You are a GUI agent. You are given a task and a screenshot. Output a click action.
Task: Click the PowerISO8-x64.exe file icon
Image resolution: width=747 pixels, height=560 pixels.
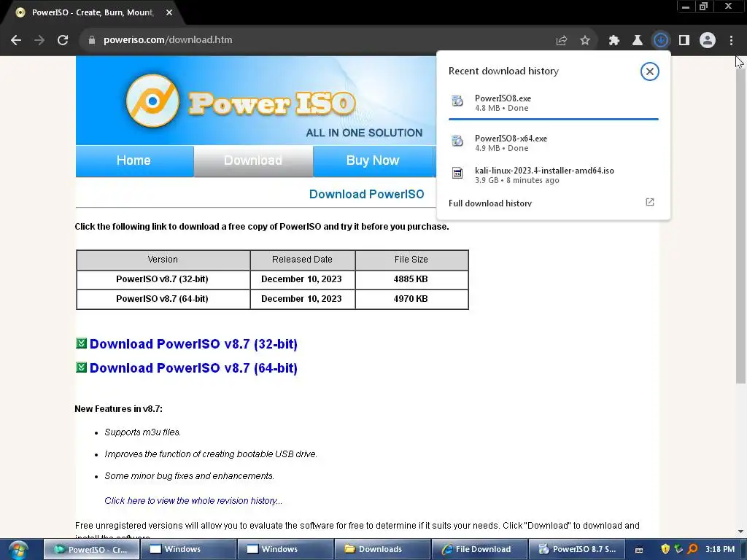457,141
